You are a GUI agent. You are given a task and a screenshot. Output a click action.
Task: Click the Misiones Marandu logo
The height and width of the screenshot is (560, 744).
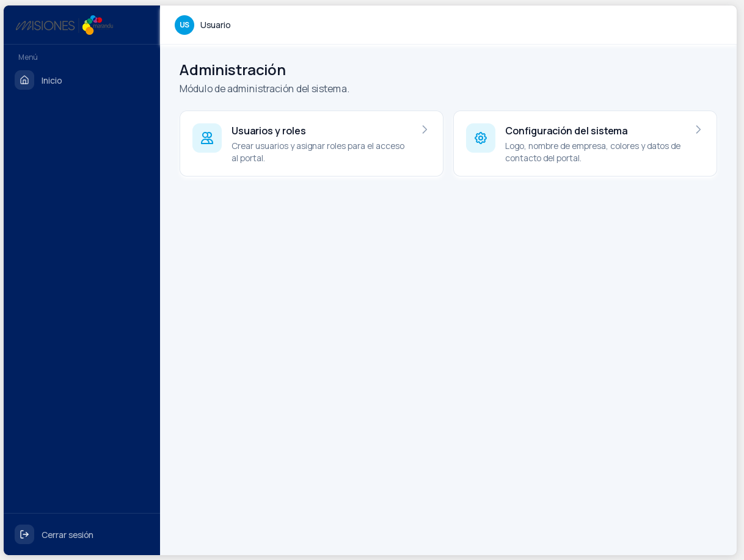[x=65, y=25]
